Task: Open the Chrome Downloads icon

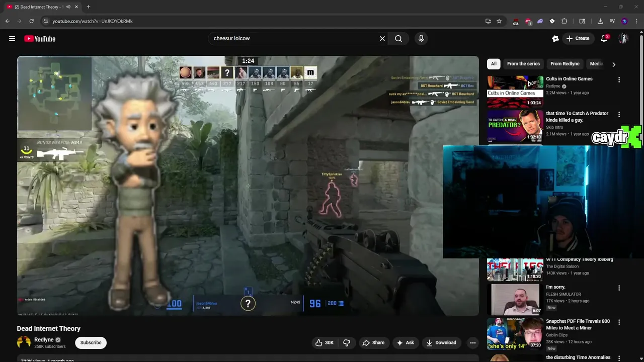Action: coord(600,21)
